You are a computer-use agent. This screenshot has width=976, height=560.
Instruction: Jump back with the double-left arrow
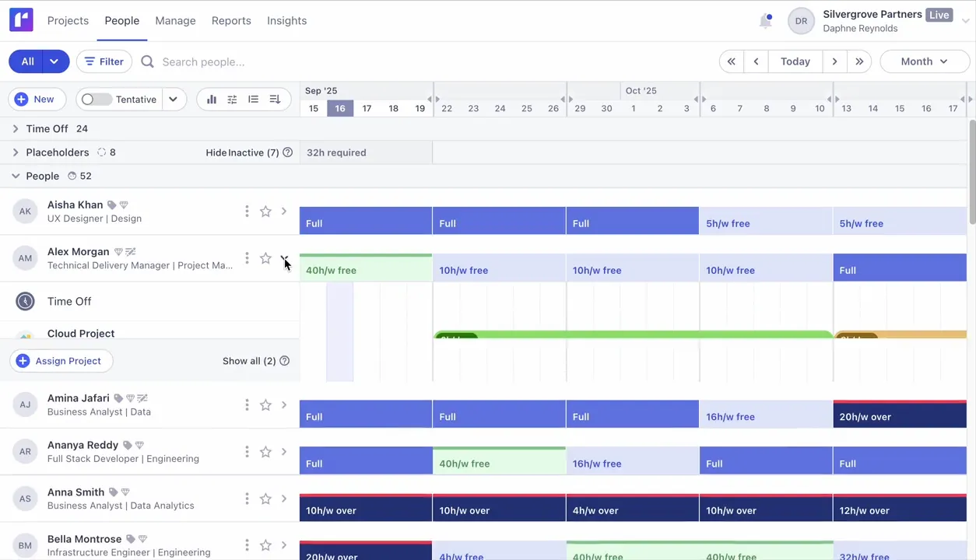pyautogui.click(x=732, y=61)
